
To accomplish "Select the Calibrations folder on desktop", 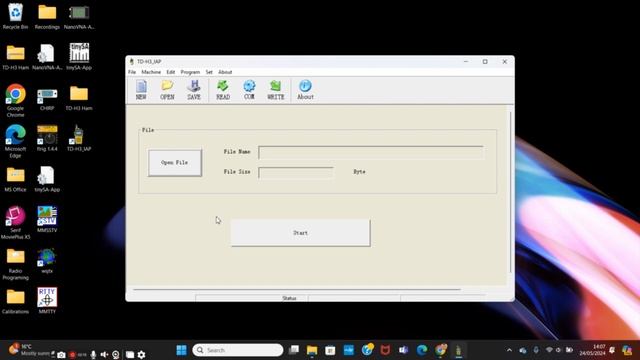I will coord(16,301).
